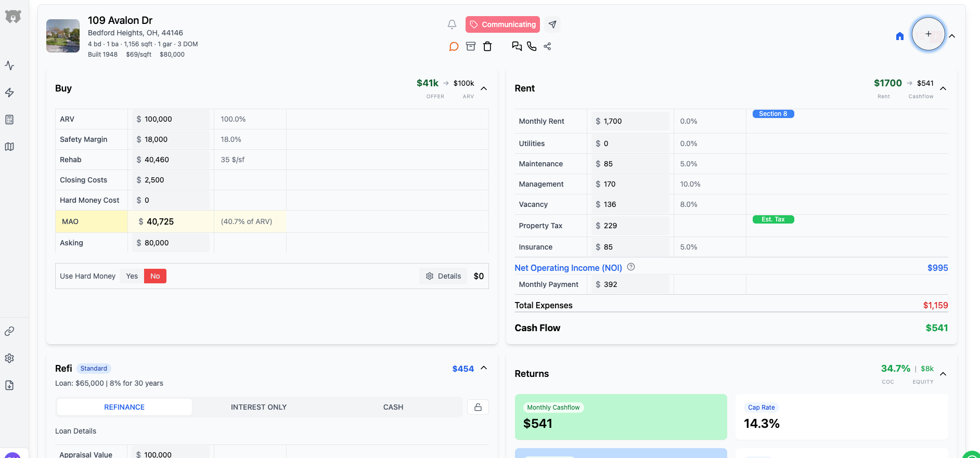This screenshot has height=458, width=980.
Task: Click the share icon
Action: [x=547, y=46]
